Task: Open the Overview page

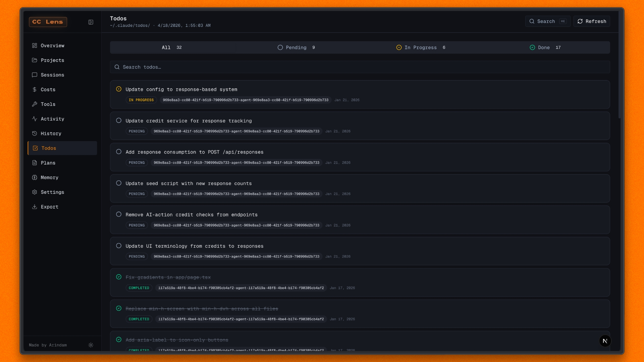Action: pyautogui.click(x=52, y=46)
